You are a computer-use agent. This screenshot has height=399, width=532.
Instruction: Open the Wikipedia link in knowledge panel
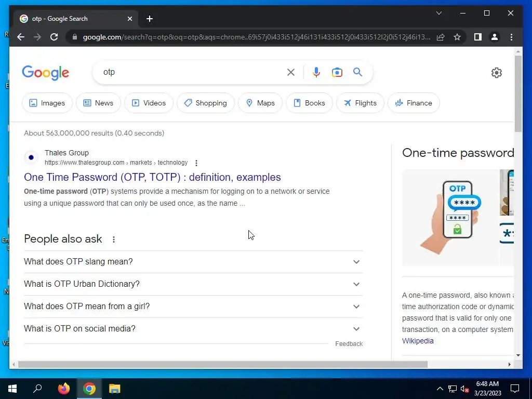(x=418, y=341)
